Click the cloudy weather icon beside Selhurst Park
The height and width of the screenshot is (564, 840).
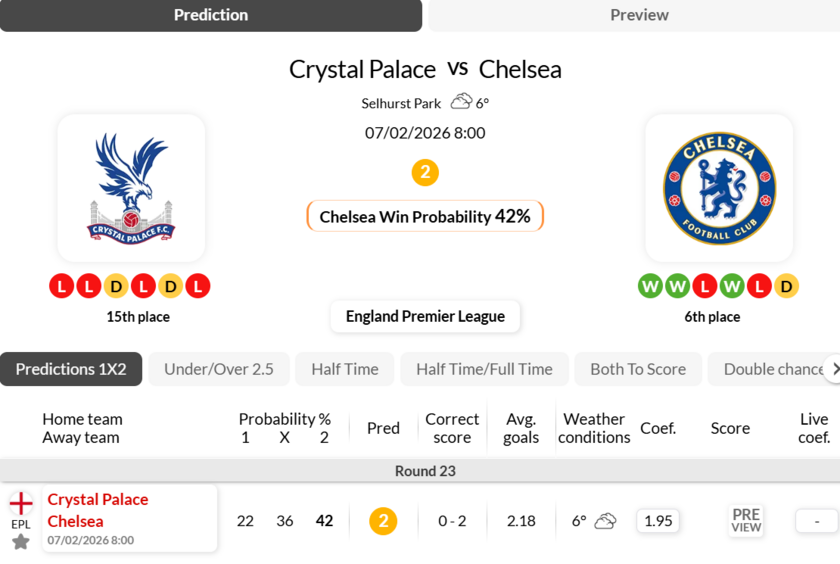point(461,102)
